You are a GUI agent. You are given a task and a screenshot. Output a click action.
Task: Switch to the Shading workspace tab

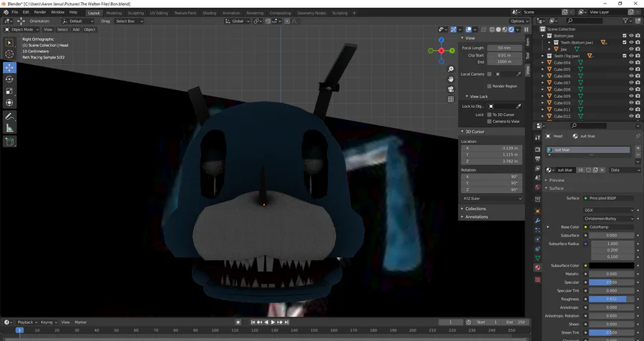pyautogui.click(x=209, y=13)
